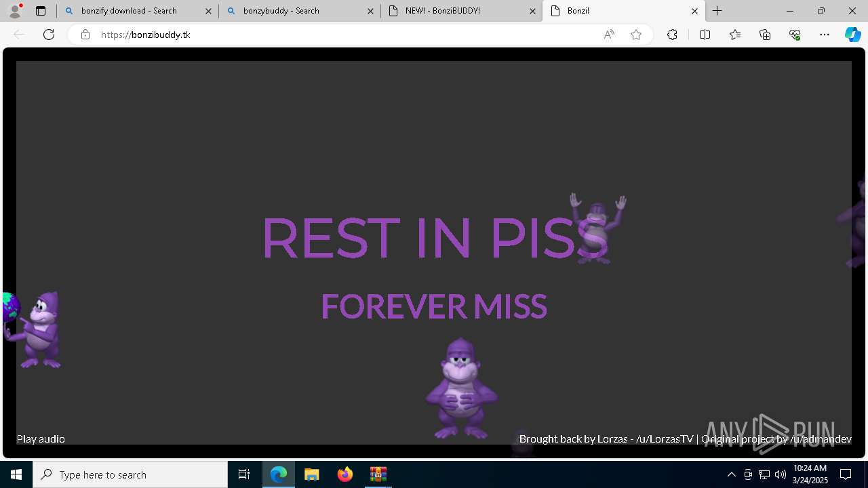The height and width of the screenshot is (488, 868).
Task: Open a new browser tab
Action: (x=717, y=11)
